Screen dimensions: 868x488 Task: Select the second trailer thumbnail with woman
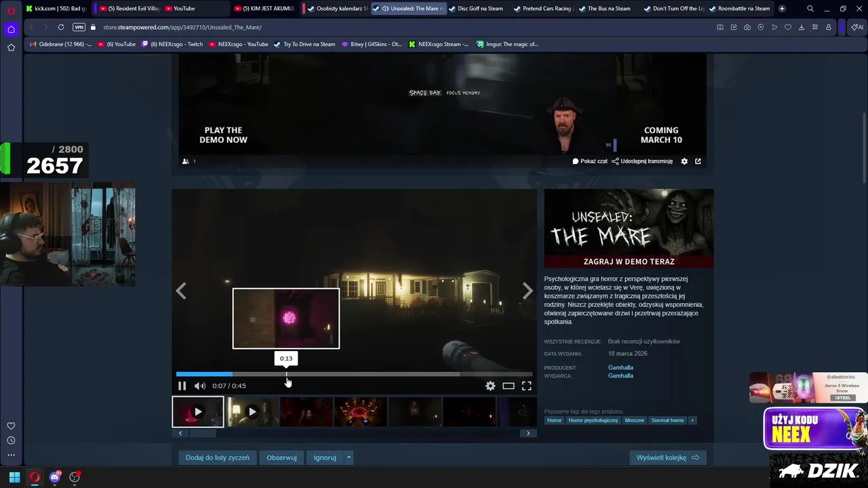[252, 411]
